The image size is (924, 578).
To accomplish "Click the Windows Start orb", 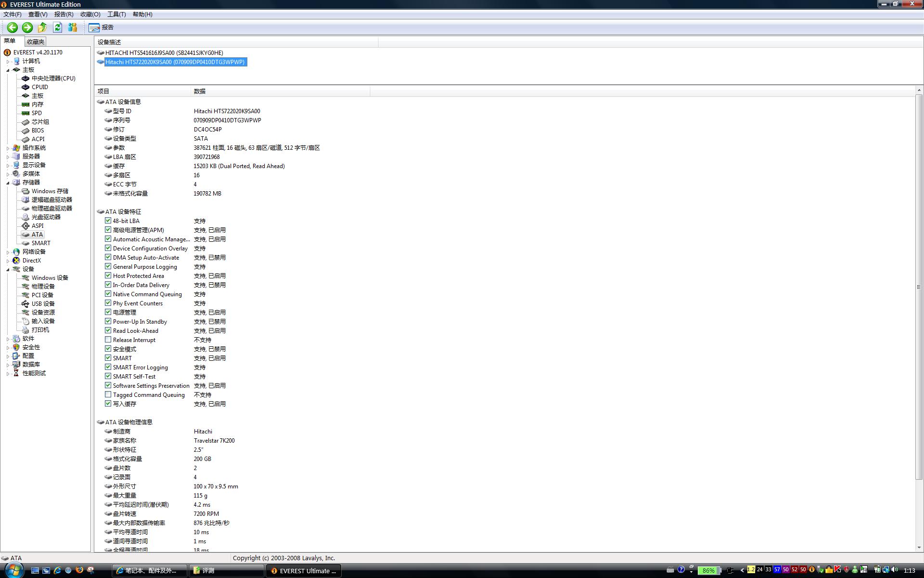I will pyautogui.click(x=13, y=570).
